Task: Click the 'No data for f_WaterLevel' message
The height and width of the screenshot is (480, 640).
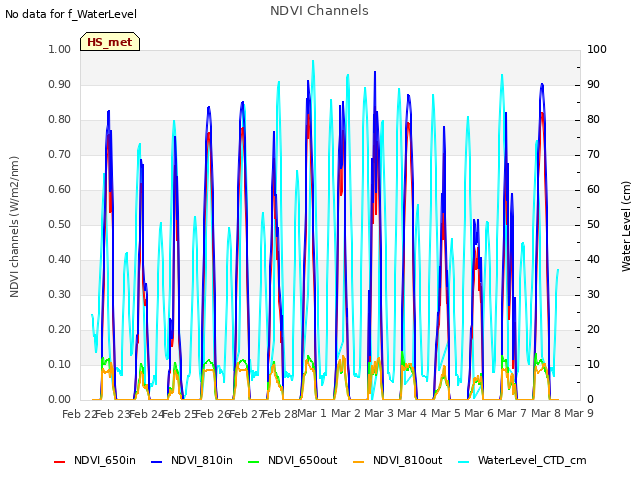Action: point(71,14)
